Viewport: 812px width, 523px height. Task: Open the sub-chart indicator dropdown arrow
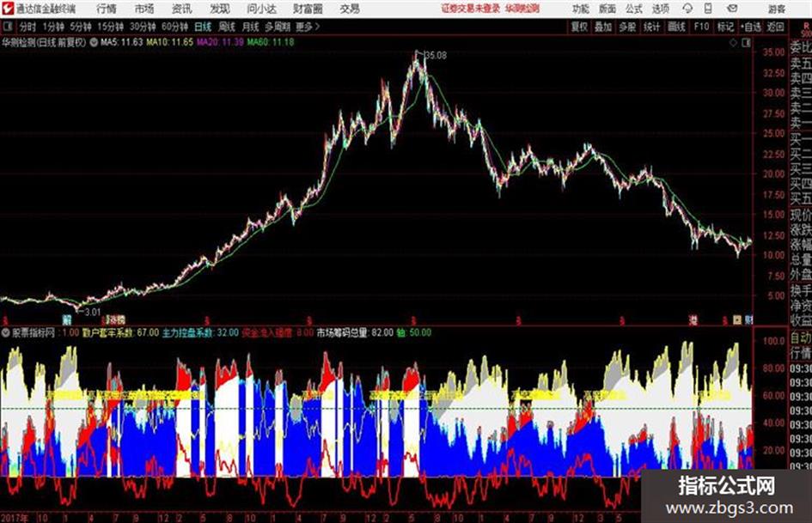click(x=6, y=333)
